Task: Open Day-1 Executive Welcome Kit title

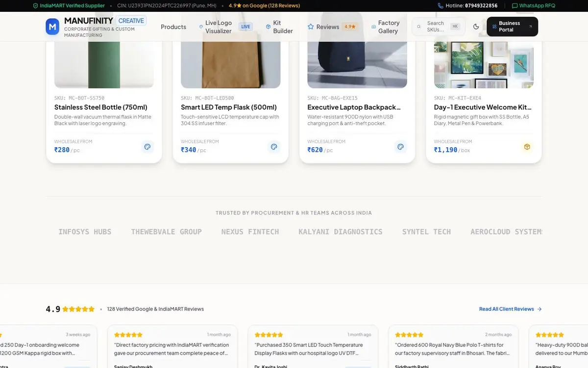Action: 483,107
